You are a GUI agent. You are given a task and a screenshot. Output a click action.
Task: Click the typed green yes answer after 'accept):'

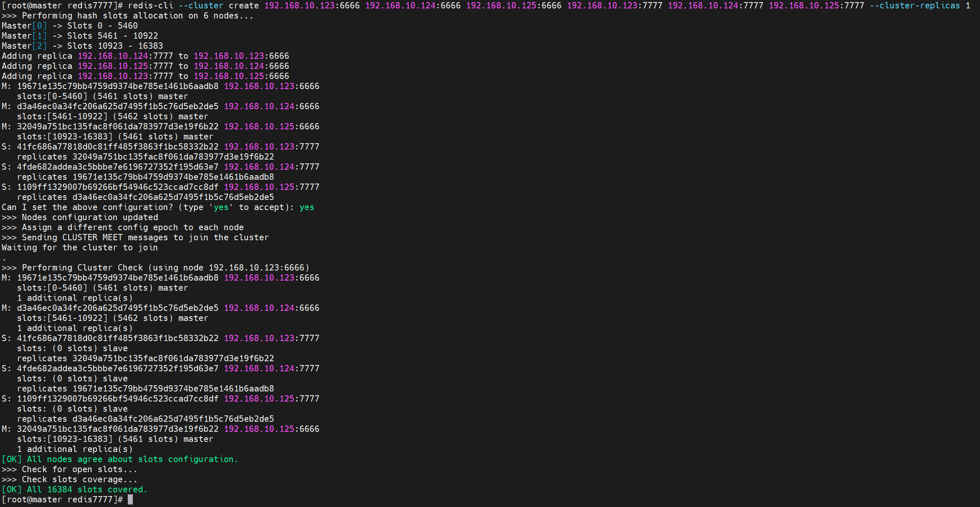tap(307, 207)
